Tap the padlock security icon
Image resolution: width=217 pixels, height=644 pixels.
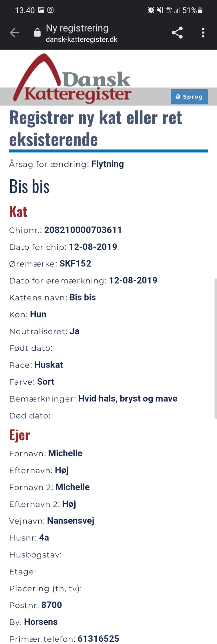(x=37, y=32)
